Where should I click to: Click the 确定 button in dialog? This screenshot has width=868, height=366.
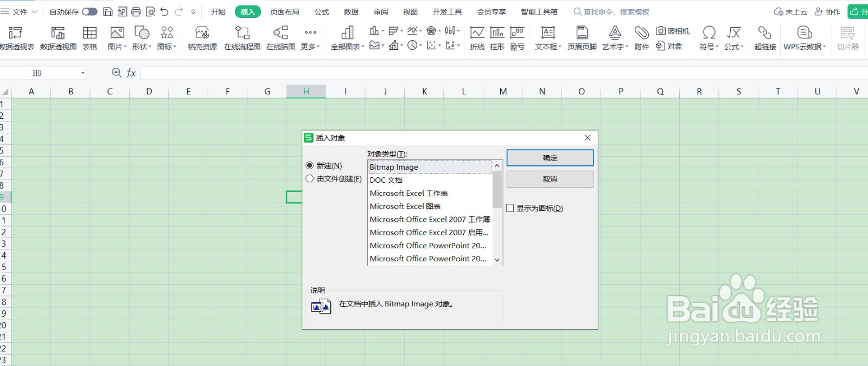tap(550, 158)
